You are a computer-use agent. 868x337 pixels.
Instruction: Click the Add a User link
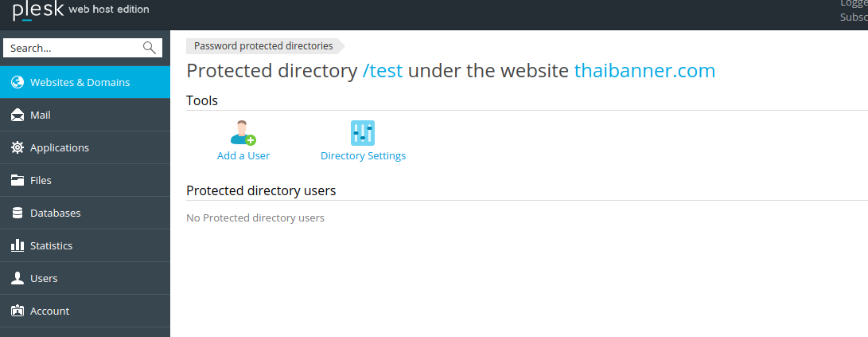tap(243, 156)
